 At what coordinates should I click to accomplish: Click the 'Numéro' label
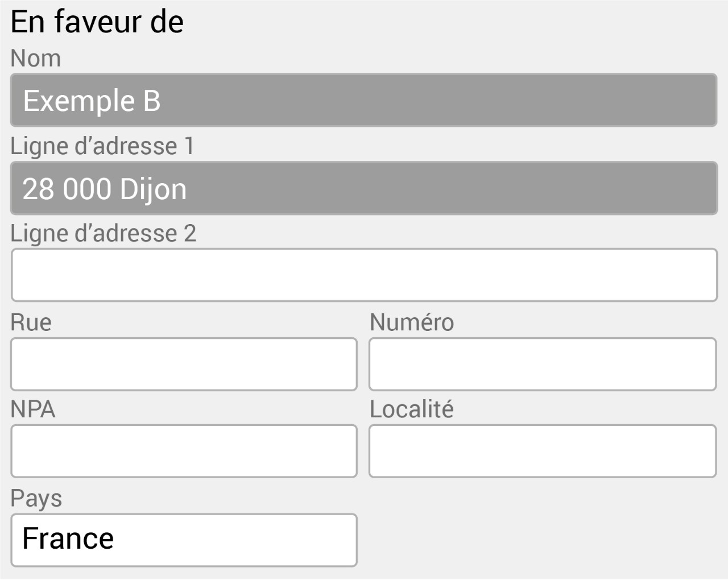click(x=412, y=322)
